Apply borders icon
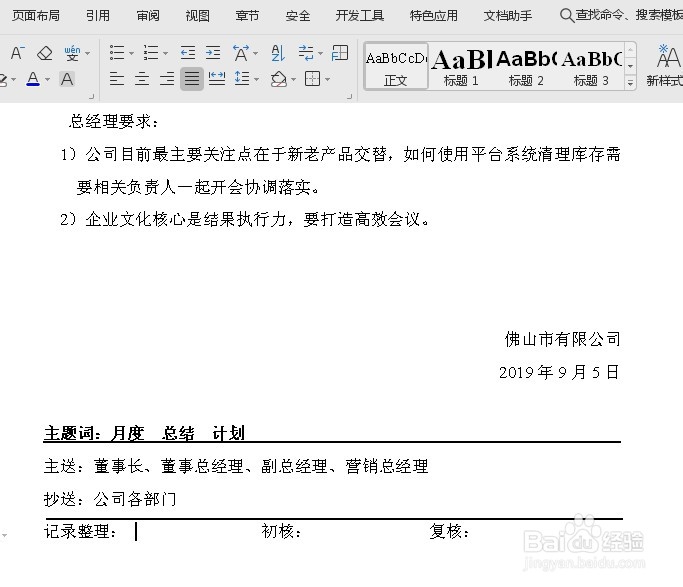Image resolution: width=683 pixels, height=587 pixels. 312,79
